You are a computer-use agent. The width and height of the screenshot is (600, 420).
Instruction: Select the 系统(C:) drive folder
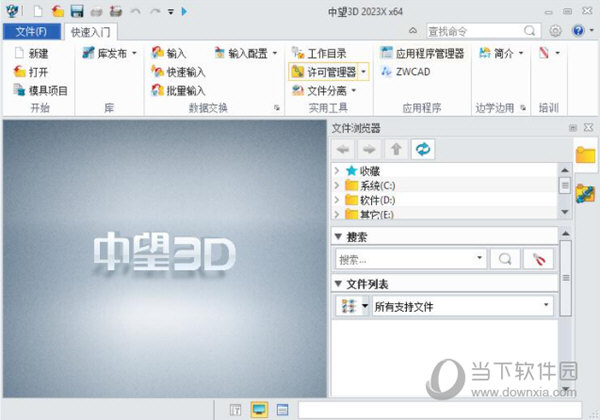(x=370, y=186)
